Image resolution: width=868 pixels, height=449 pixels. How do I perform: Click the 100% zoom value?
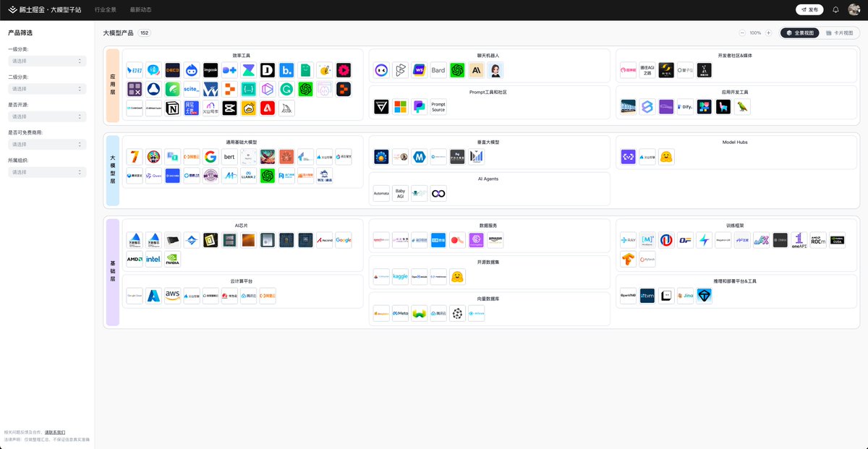(x=755, y=33)
